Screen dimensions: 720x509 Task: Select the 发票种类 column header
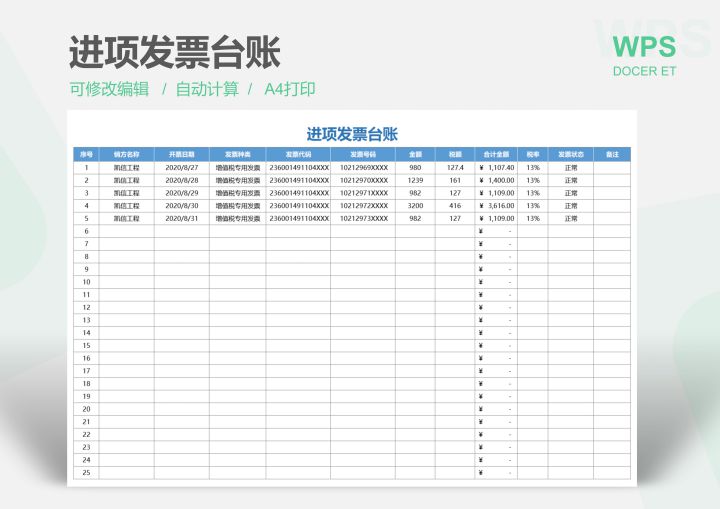point(237,155)
